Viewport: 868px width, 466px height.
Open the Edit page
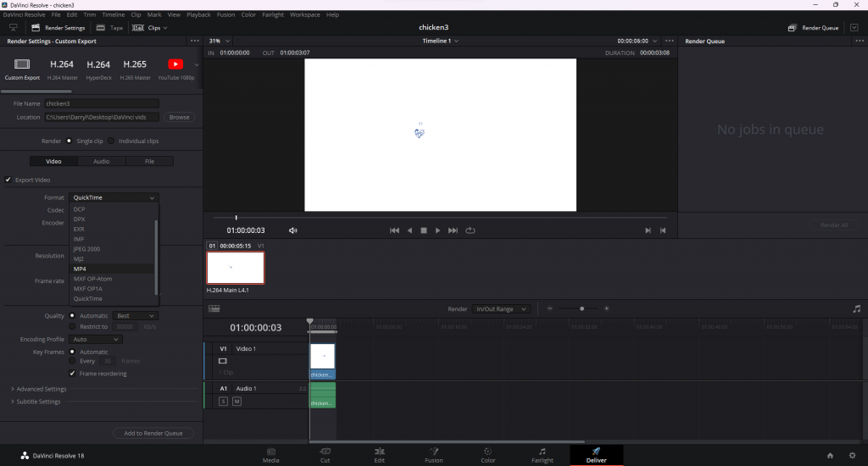pos(379,455)
